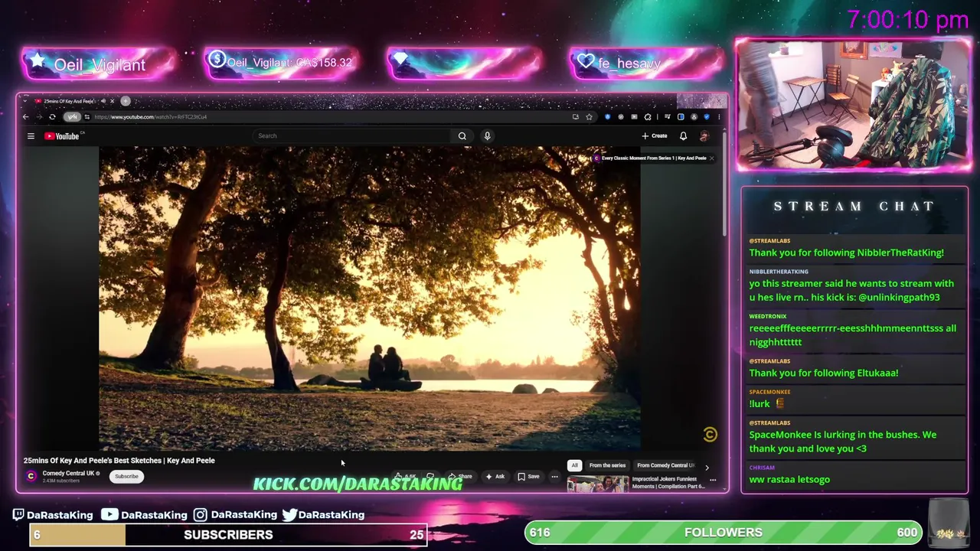Viewport: 980px width, 551px height.
Task: Click the Ask button below the video
Action: pos(495,477)
